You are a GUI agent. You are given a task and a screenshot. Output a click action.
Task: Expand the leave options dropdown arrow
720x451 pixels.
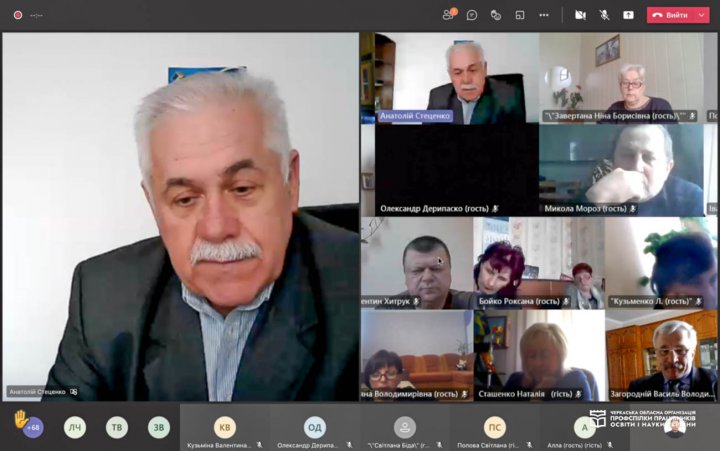click(702, 15)
